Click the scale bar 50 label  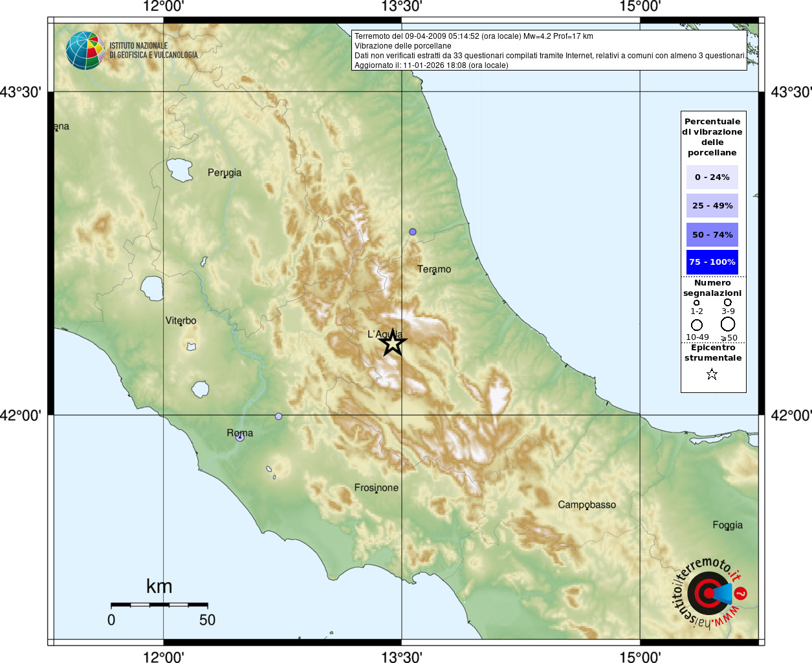click(207, 620)
